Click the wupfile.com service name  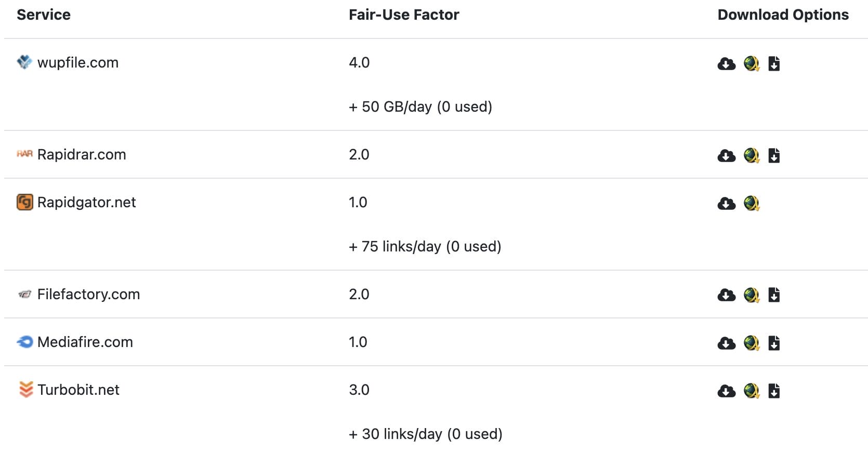78,63
